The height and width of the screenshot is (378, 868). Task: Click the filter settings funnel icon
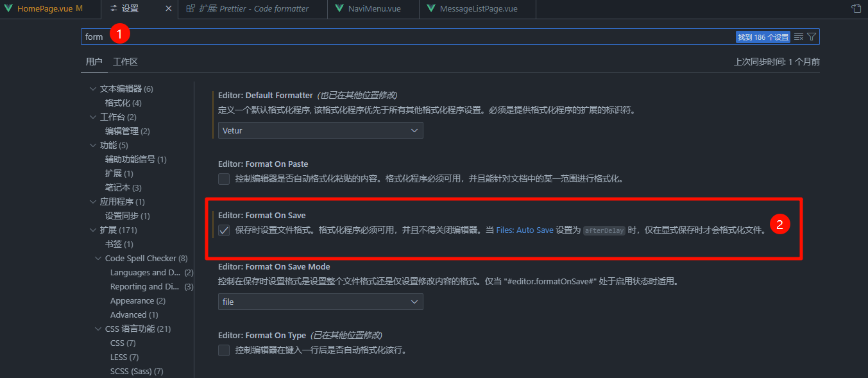point(812,37)
